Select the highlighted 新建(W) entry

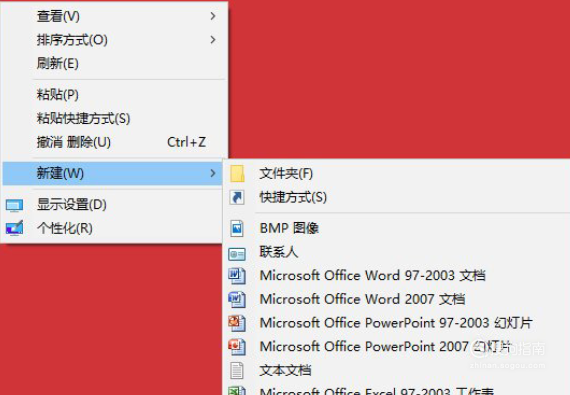[x=112, y=173]
